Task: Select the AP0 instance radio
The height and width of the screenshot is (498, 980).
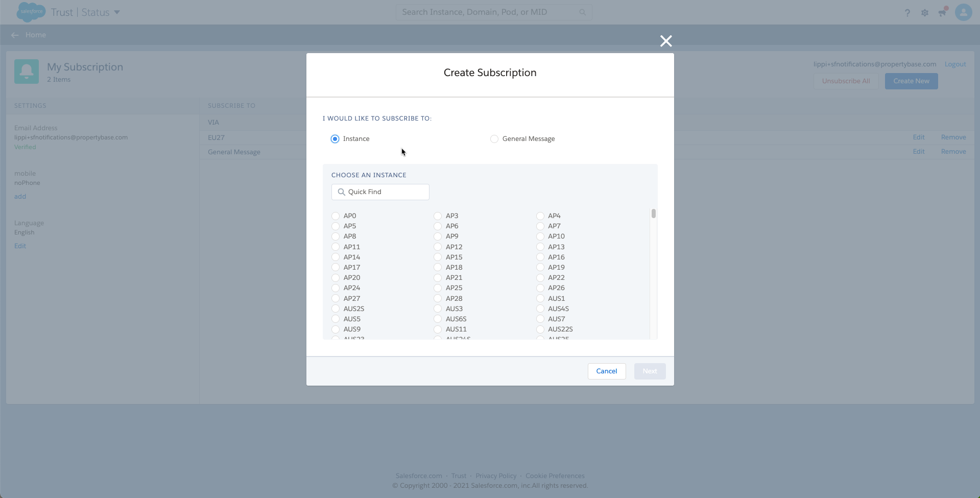Action: (336, 216)
